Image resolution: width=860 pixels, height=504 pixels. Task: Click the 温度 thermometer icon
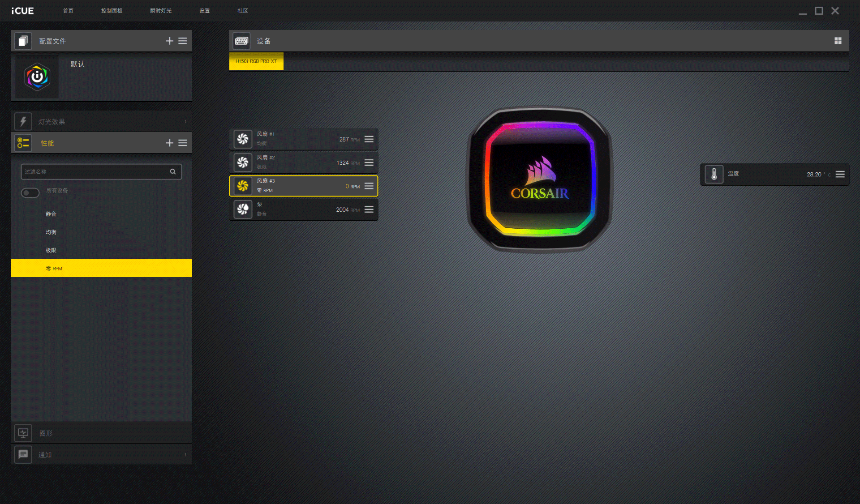pos(714,174)
